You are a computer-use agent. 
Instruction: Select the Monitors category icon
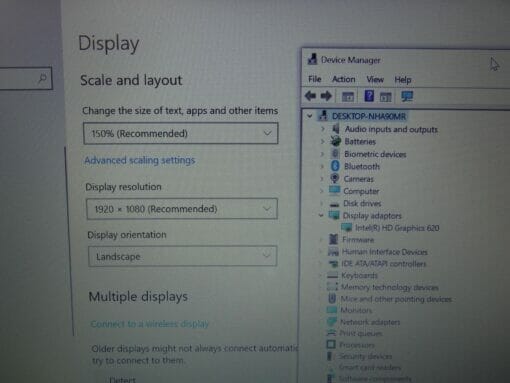pos(332,310)
